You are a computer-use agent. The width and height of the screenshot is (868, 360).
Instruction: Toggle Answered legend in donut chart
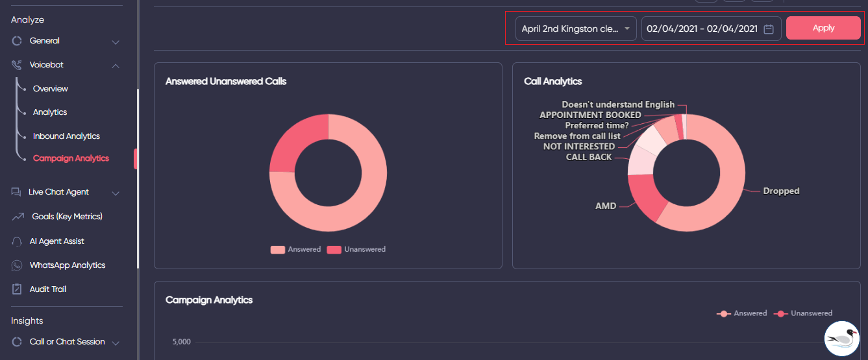(295, 250)
